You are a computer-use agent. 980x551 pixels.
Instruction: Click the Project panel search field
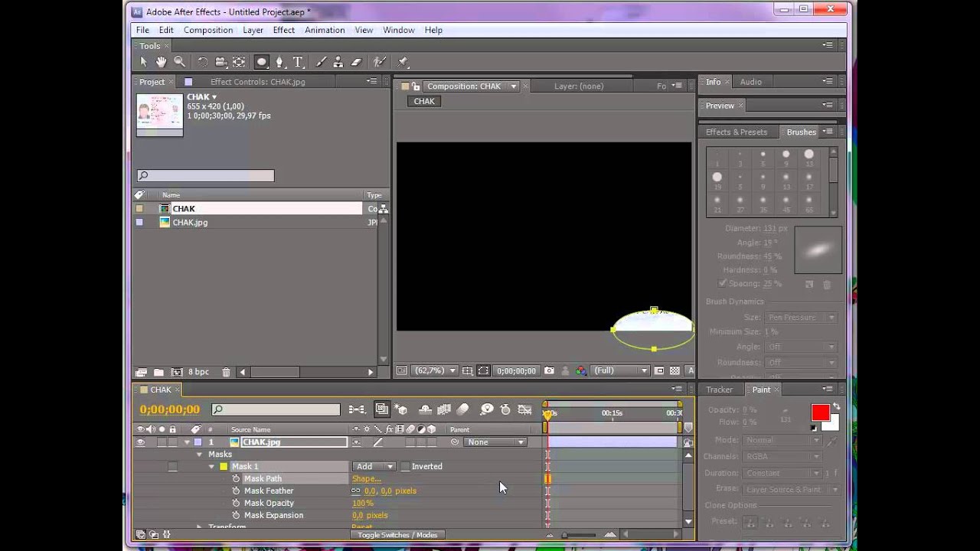click(205, 176)
